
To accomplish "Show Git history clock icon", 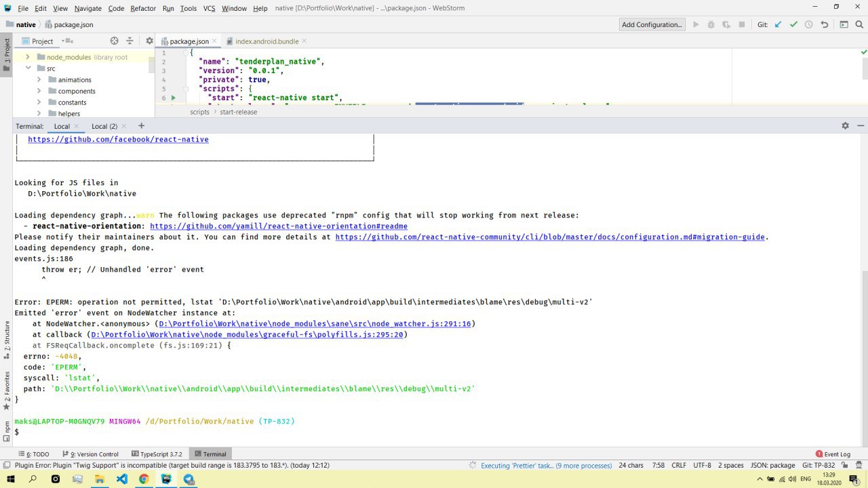I will tap(808, 24).
